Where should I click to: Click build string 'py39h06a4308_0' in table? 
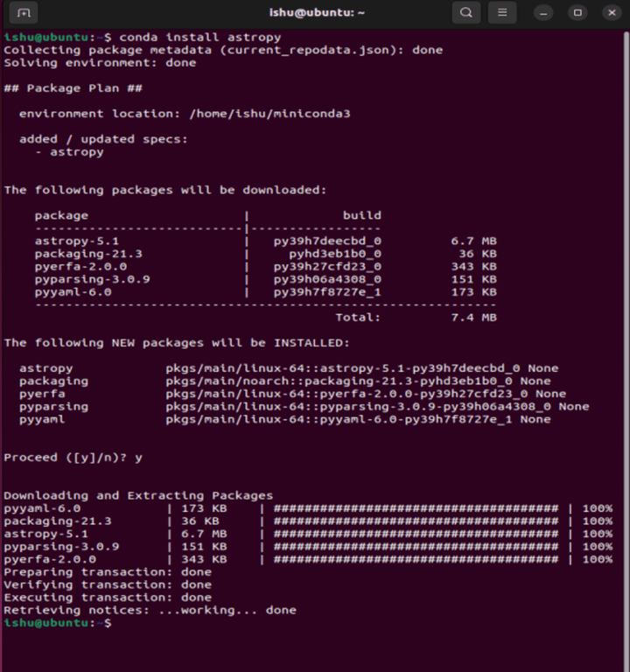pyautogui.click(x=327, y=279)
